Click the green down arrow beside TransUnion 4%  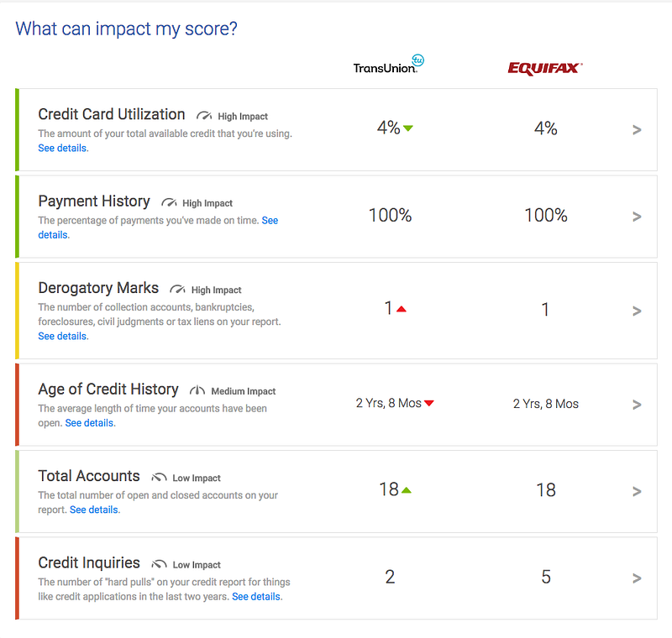[408, 128]
